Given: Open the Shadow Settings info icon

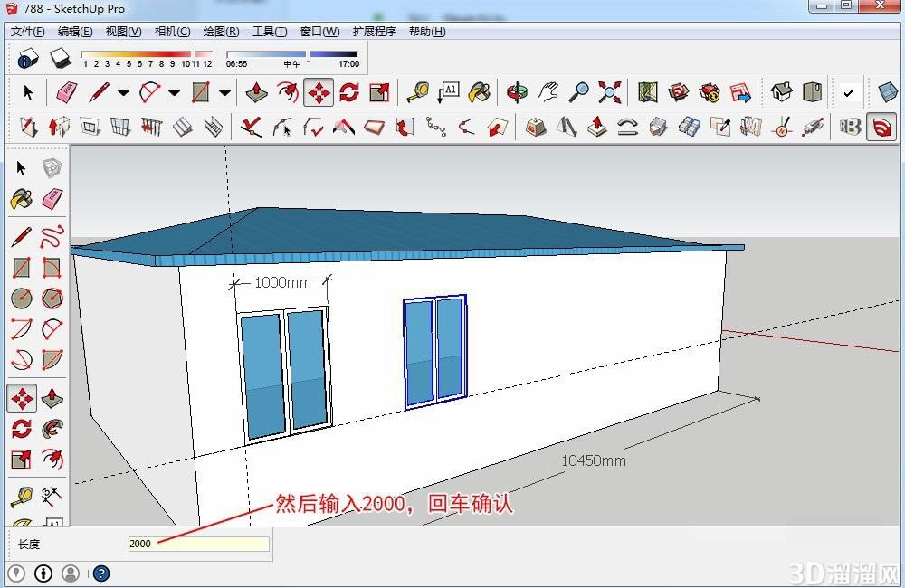Looking at the screenshot, I should click(x=28, y=58).
